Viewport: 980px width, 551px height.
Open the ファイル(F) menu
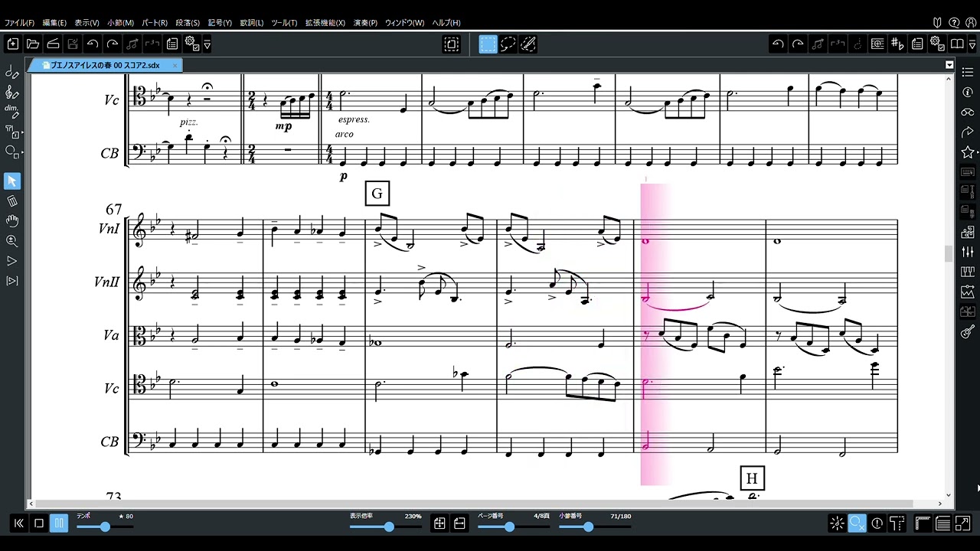click(x=19, y=23)
